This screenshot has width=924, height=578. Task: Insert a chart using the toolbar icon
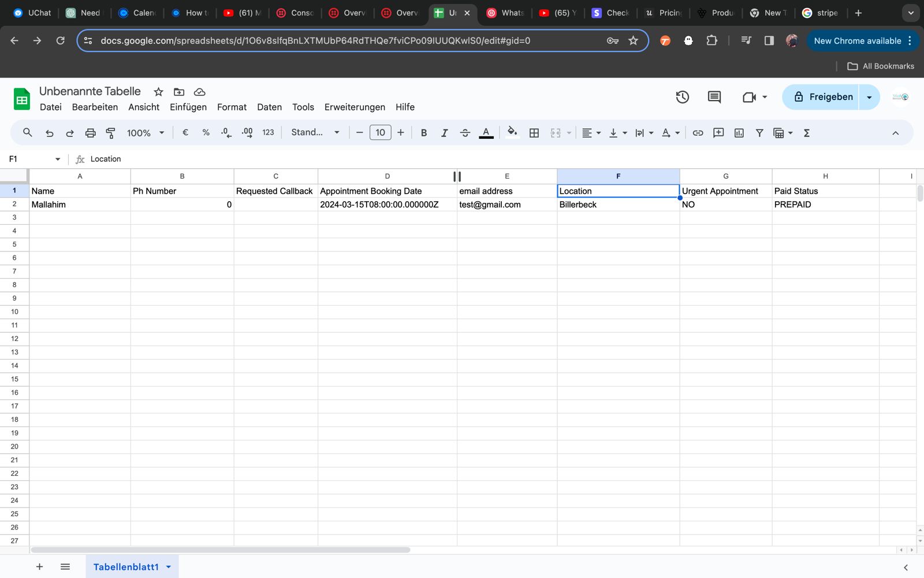point(739,133)
